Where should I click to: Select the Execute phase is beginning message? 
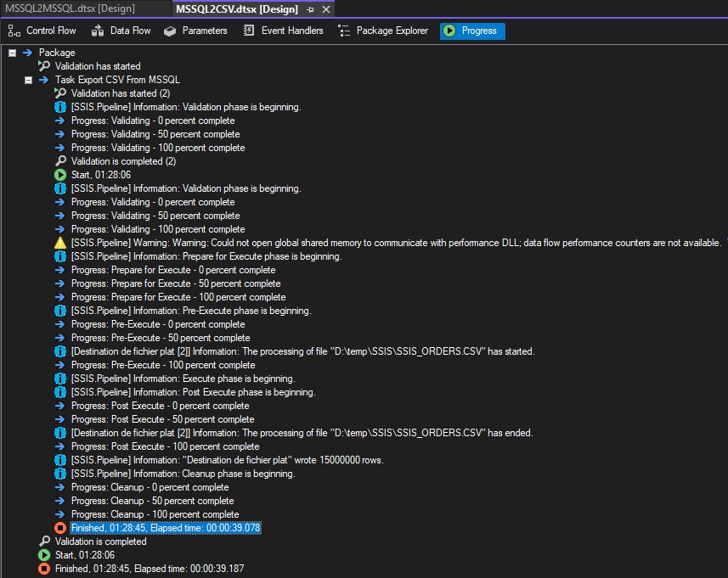(x=183, y=379)
